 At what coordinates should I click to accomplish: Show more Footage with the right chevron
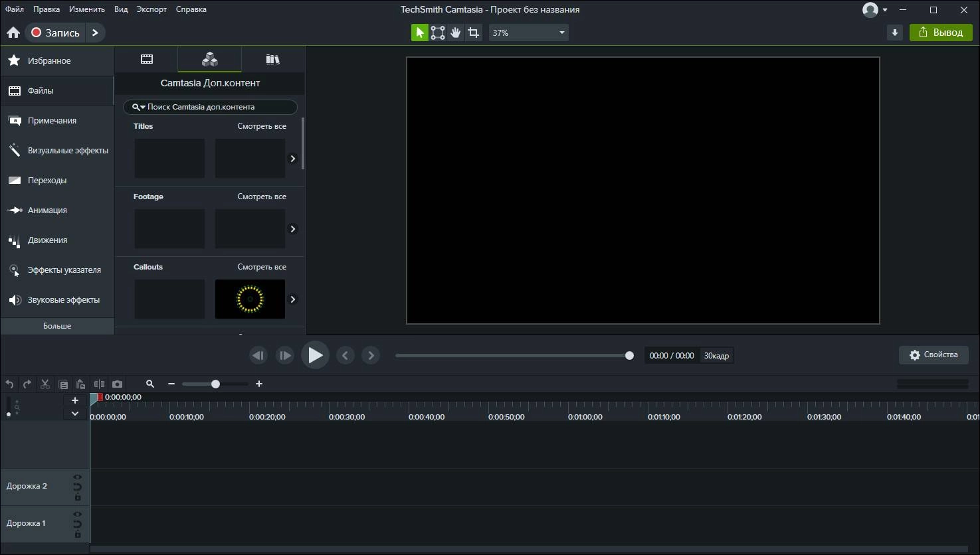292,229
